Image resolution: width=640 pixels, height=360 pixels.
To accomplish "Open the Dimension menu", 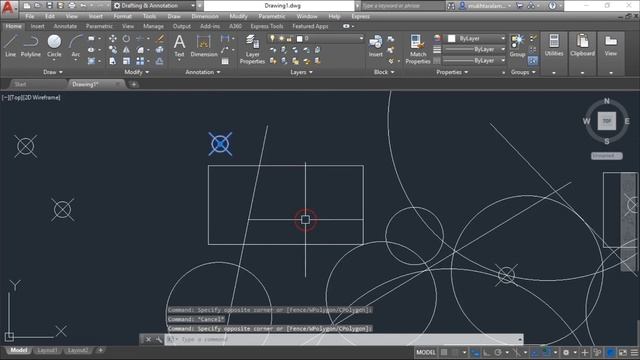I will tap(205, 16).
